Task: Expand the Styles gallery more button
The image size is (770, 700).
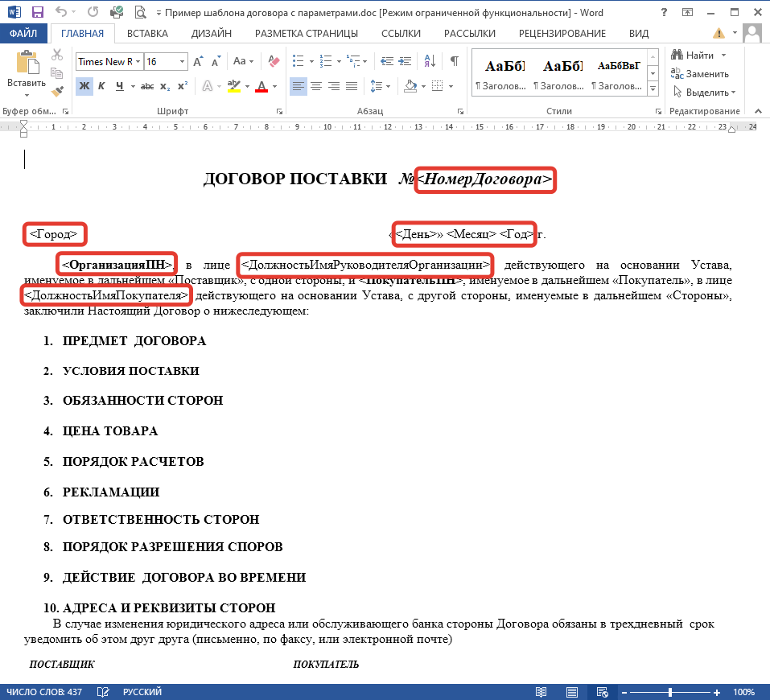Action: pyautogui.click(x=653, y=90)
